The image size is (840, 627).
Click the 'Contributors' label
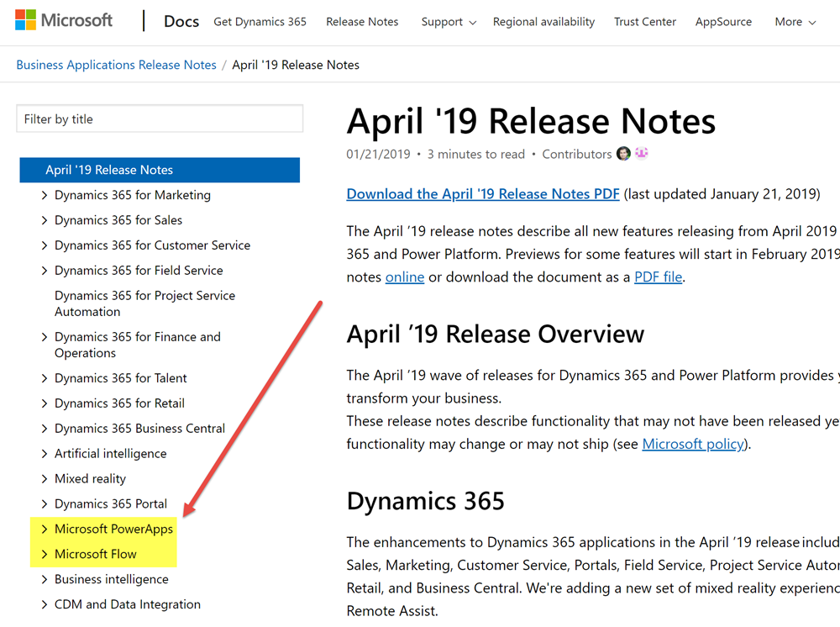576,155
